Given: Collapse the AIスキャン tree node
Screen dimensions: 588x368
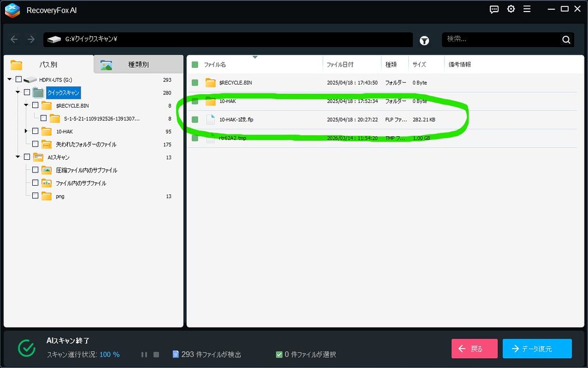Looking at the screenshot, I should (18, 157).
